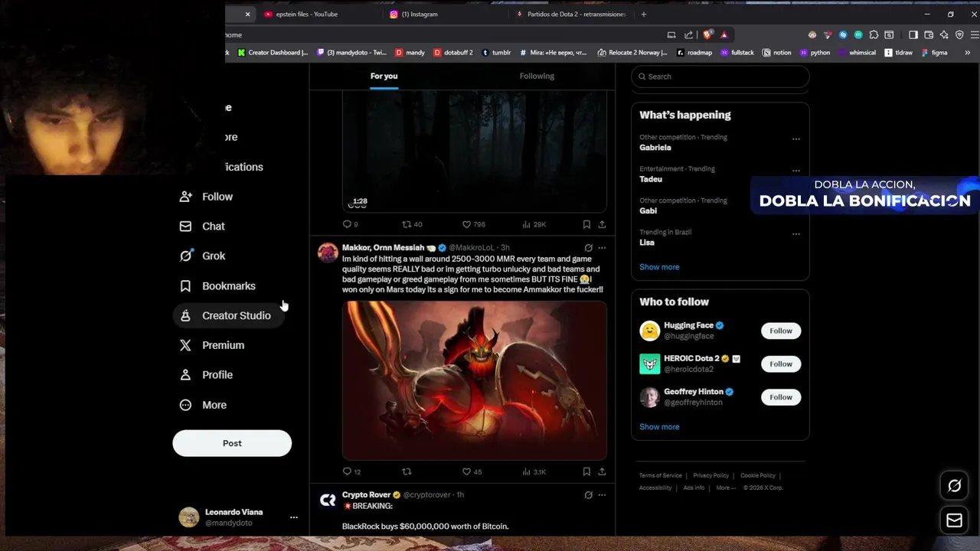
Task: Open options for the Tadeu trend
Action: 796,171
